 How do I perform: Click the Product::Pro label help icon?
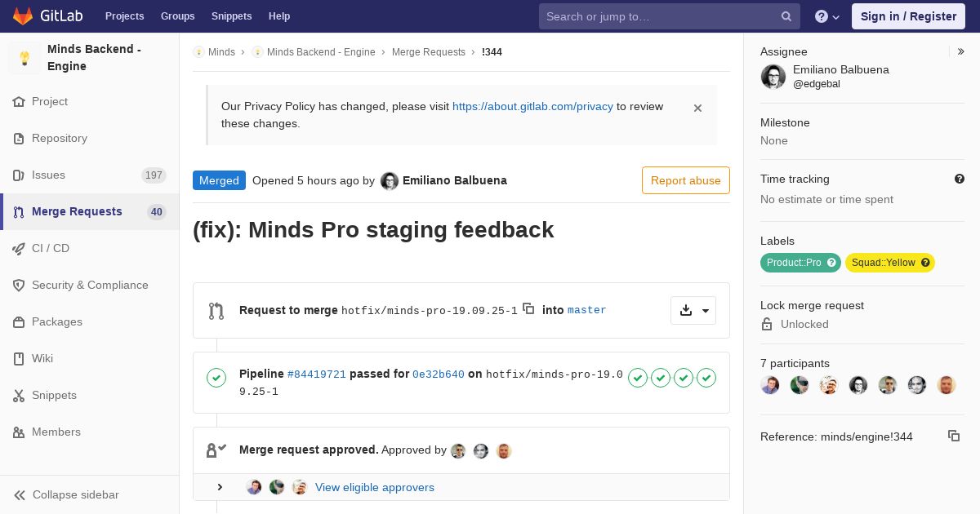[831, 263]
